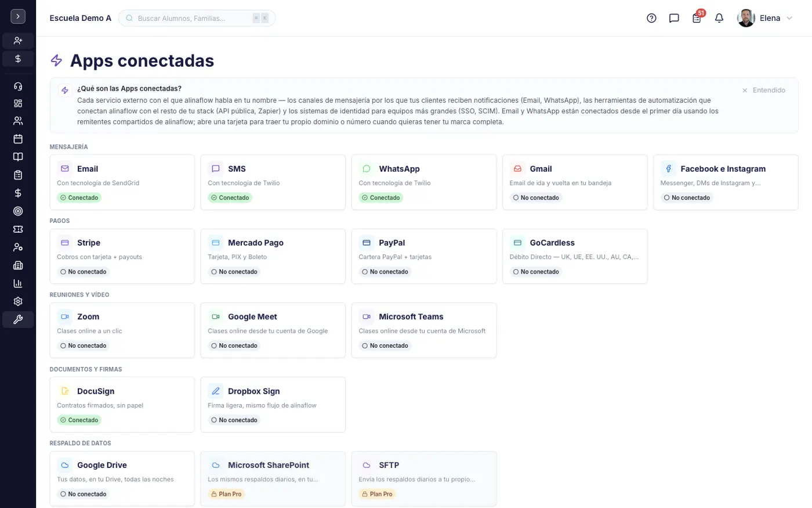Open the building icon in the sidebar
This screenshot has height=508, width=812.
point(18,265)
